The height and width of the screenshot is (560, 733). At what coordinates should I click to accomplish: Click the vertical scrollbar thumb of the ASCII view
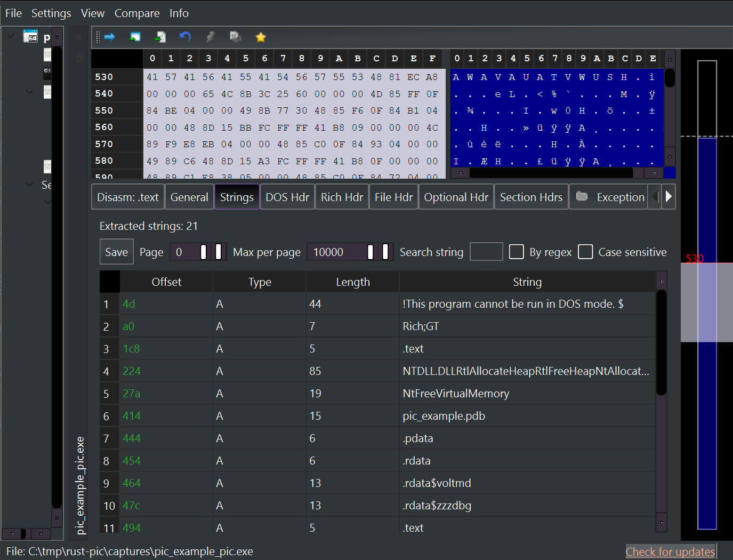pos(670,78)
